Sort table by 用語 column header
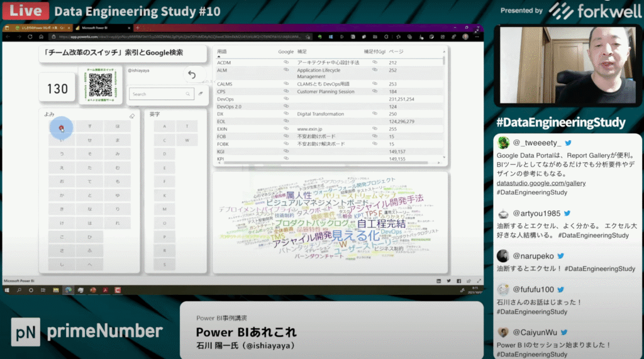Image resolution: width=644 pixels, height=359 pixels. pos(222,51)
